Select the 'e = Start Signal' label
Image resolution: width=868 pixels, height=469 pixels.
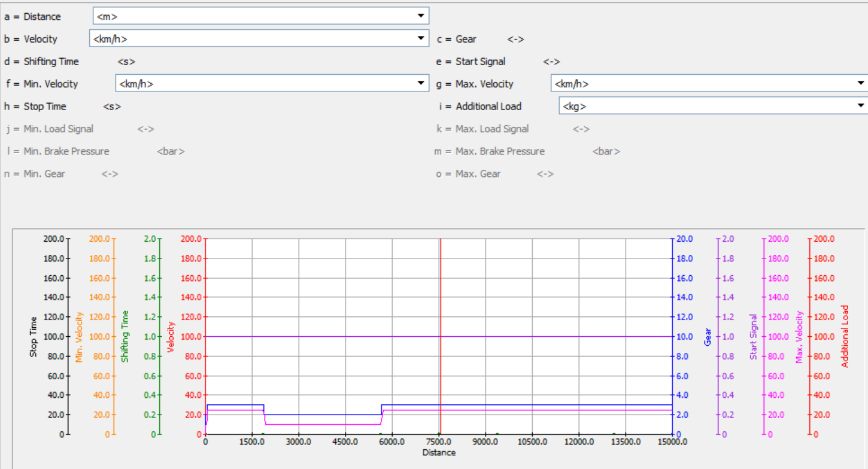pyautogui.click(x=471, y=62)
